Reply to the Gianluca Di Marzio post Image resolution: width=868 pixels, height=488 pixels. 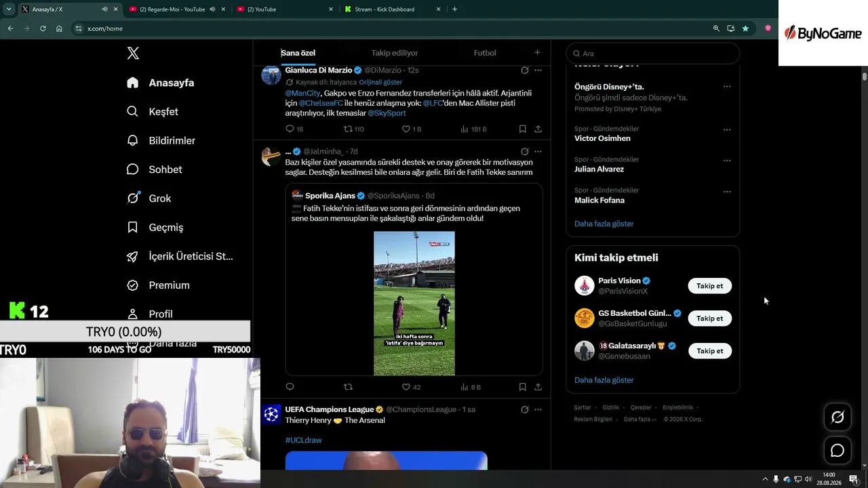click(290, 129)
